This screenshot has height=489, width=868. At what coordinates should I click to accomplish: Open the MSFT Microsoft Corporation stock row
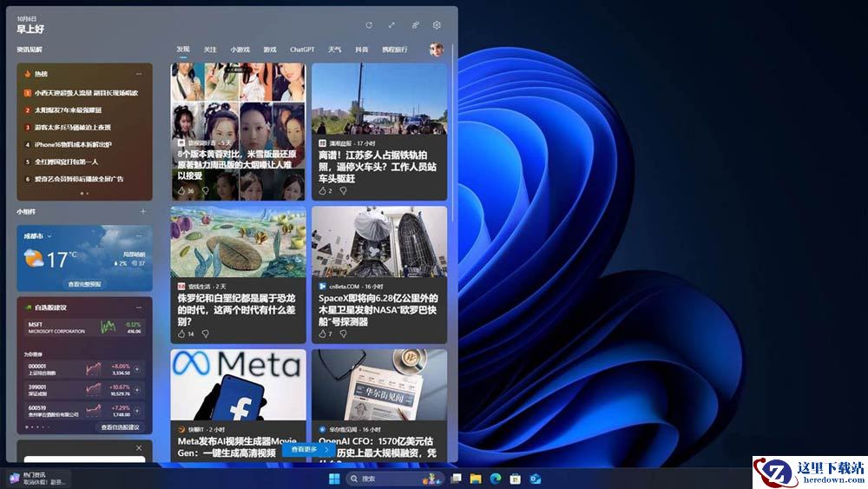[85, 327]
